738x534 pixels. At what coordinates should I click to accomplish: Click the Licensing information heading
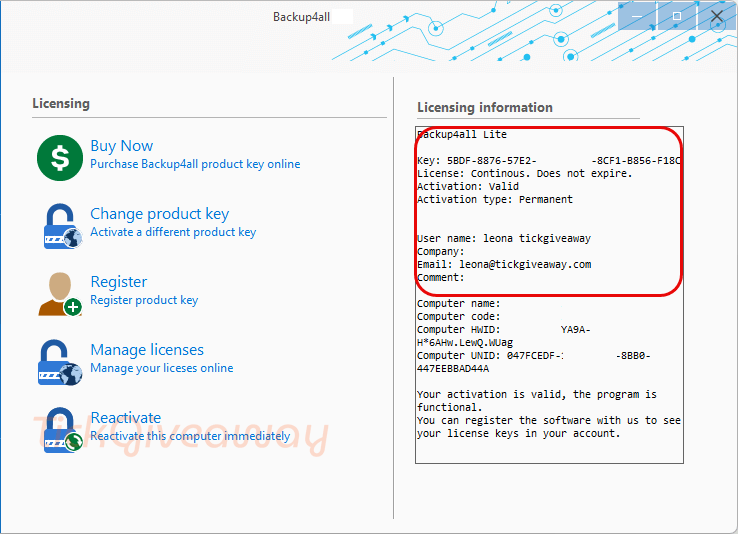pos(485,108)
